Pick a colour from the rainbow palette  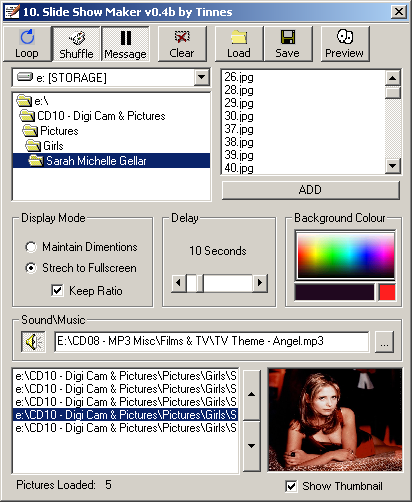click(x=346, y=255)
